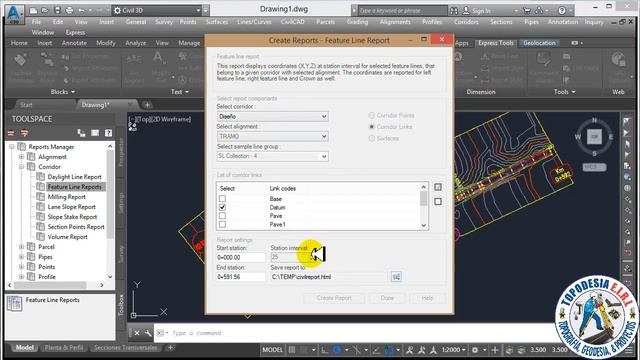
Task: Check the Pave1 link code checkbox
Action: click(222, 224)
